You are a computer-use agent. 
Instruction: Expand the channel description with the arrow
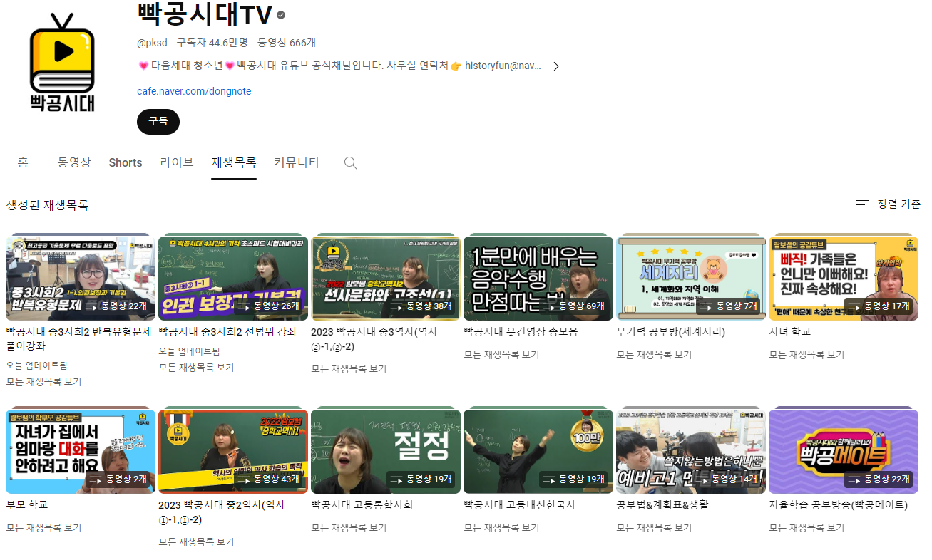(556, 66)
